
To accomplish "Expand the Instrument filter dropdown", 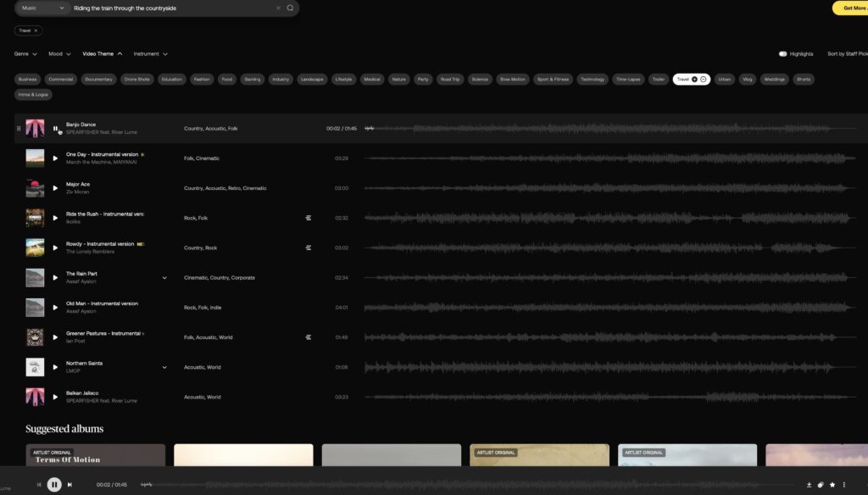I will click(151, 53).
